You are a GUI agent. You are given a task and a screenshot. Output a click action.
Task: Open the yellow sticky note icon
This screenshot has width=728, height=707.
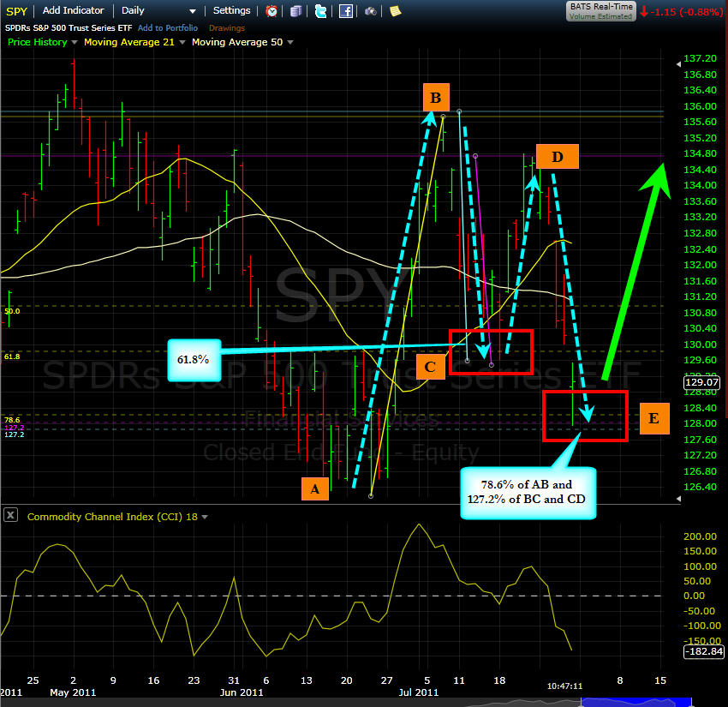(395, 11)
